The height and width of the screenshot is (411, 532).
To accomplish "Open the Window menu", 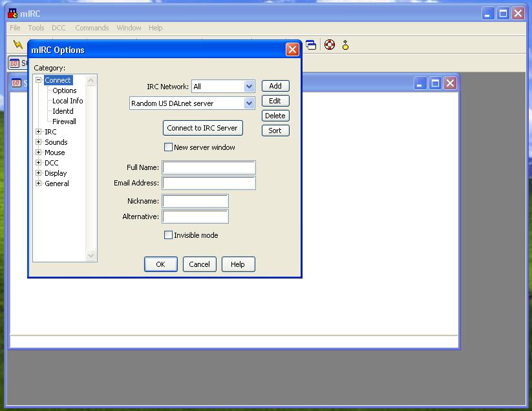I will coord(129,28).
